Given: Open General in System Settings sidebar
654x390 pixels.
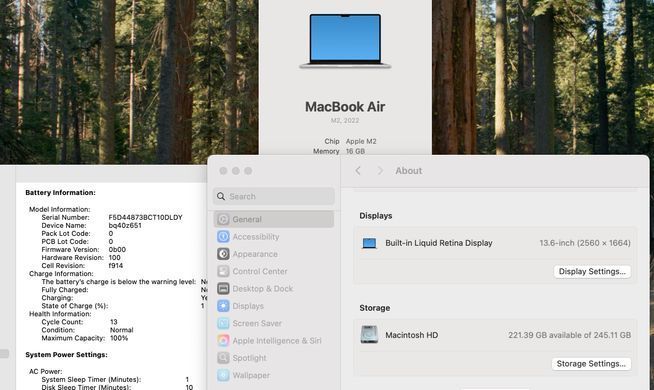Looking at the screenshot, I should (x=274, y=219).
